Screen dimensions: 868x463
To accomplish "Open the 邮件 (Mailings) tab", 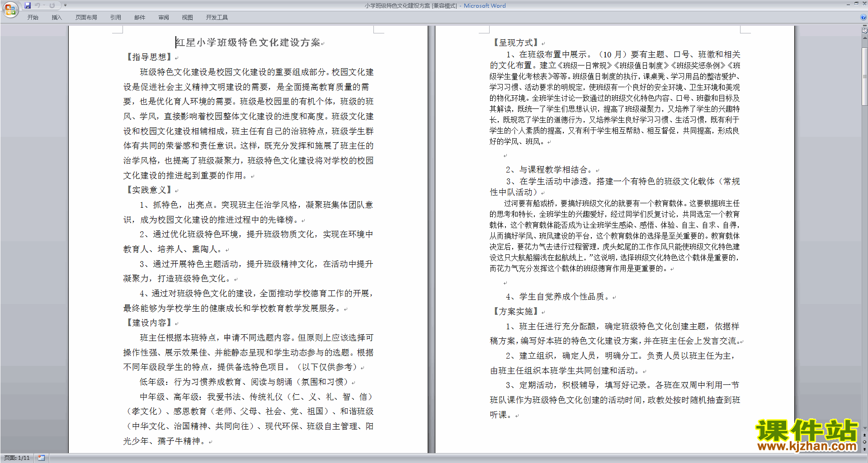I will click(140, 17).
